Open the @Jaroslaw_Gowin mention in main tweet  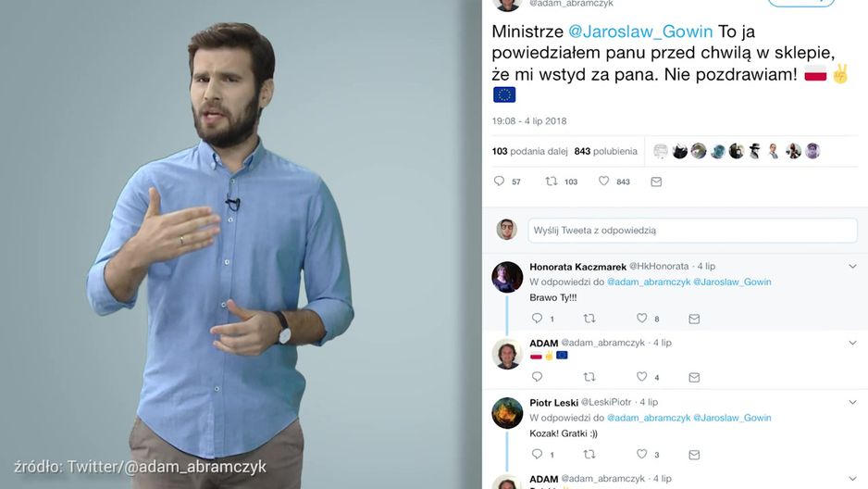click(640, 31)
